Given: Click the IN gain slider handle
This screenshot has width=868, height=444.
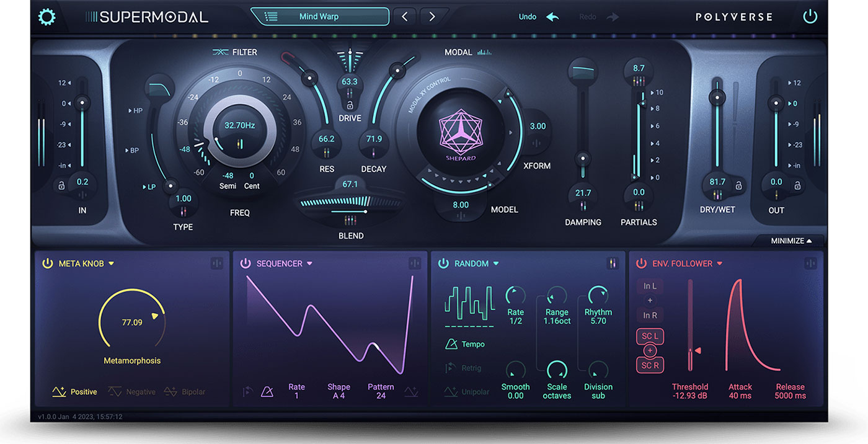Looking at the screenshot, I should 82,103.
